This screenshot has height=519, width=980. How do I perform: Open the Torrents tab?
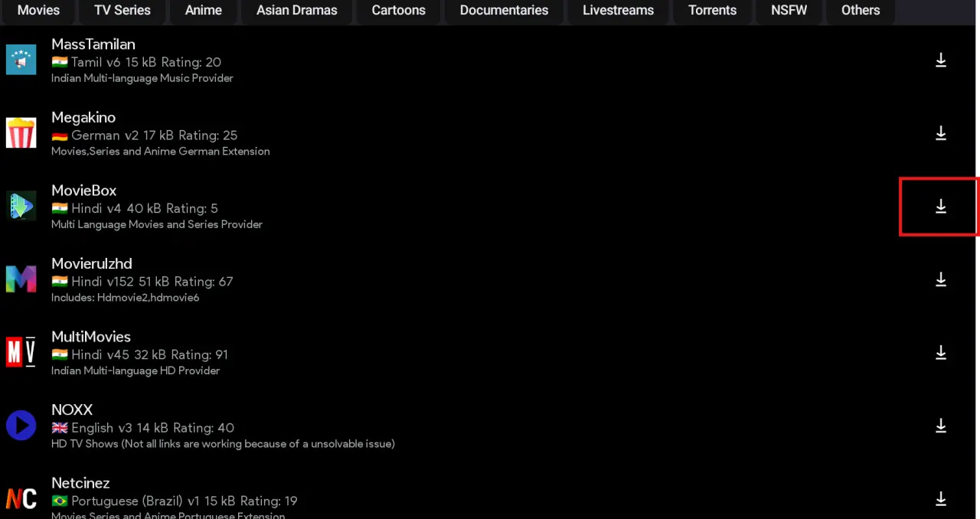point(712,11)
